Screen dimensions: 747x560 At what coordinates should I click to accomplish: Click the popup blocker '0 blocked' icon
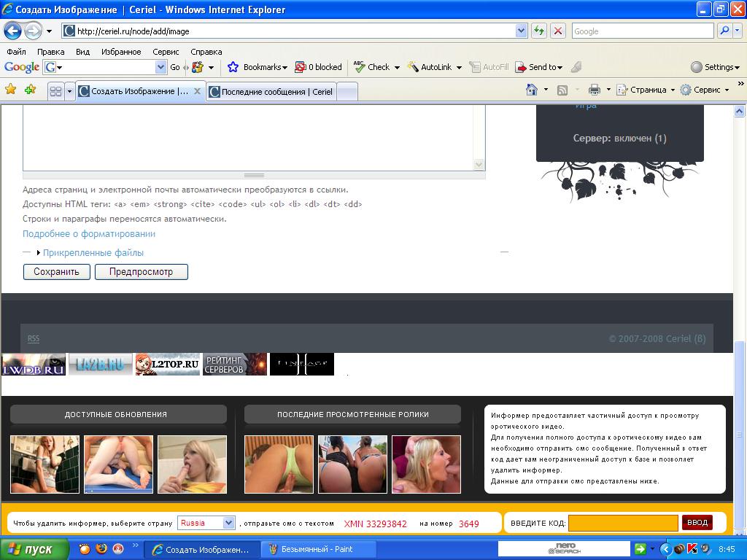300,67
